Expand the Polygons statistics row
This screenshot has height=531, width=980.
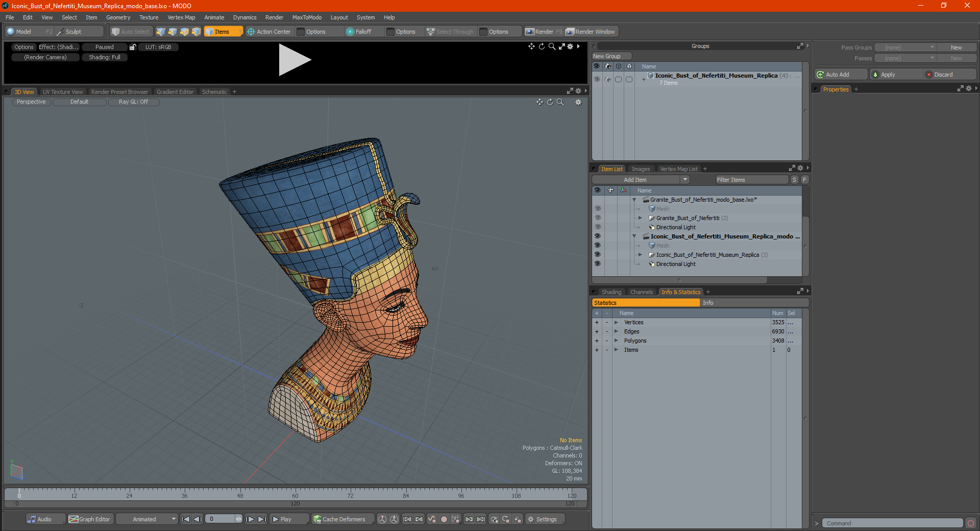617,341
